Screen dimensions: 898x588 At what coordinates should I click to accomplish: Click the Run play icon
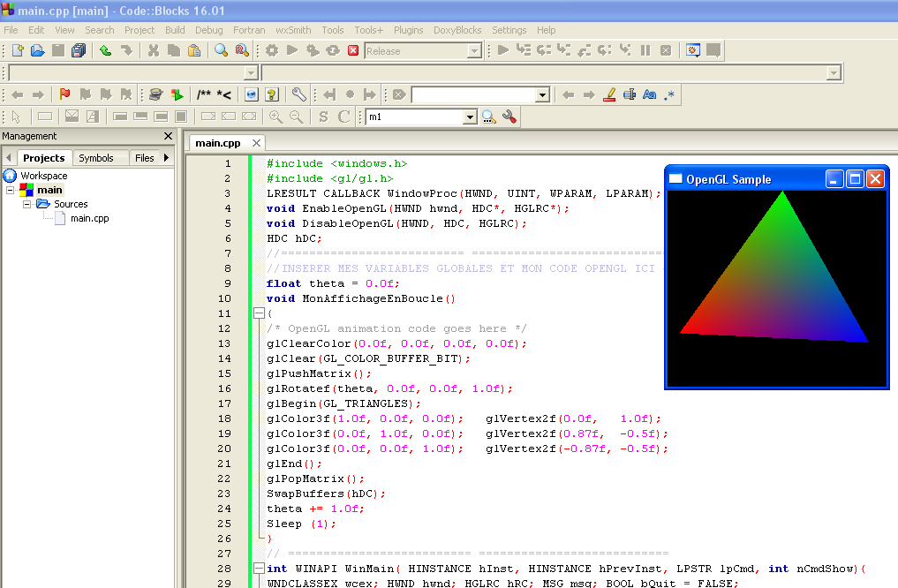coord(292,50)
